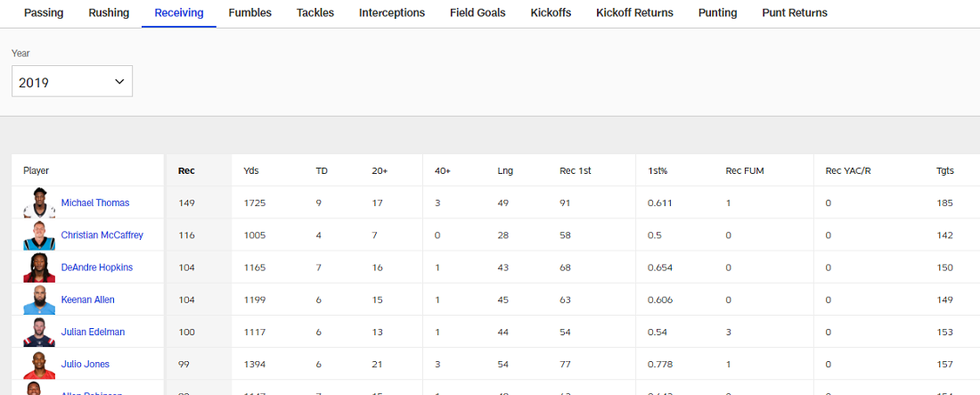980x395 pixels.
Task: Sort by the TD column header
Action: 322,170
